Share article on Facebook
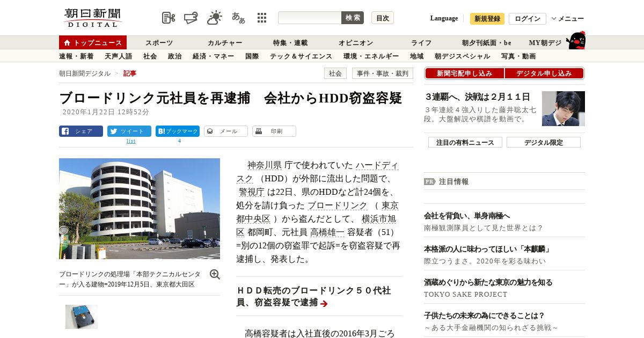 [x=81, y=131]
